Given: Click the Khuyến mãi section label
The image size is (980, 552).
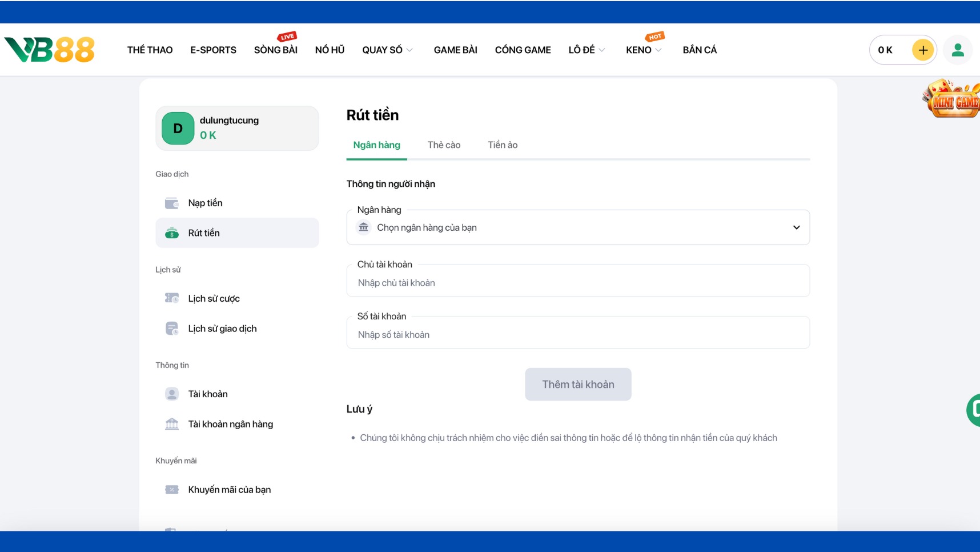Looking at the screenshot, I should coord(176,461).
